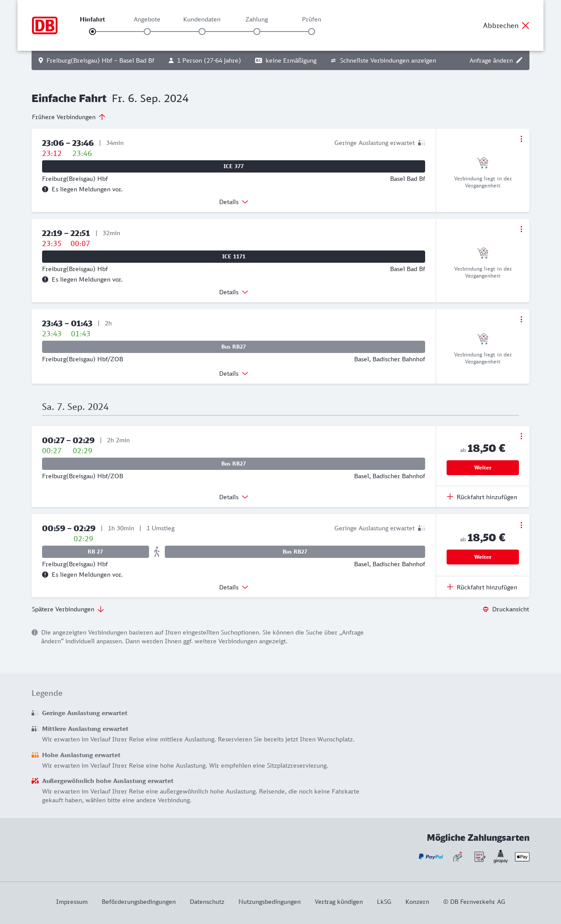
Task: Click Weiter for the 00:27 connection
Action: coord(483,468)
